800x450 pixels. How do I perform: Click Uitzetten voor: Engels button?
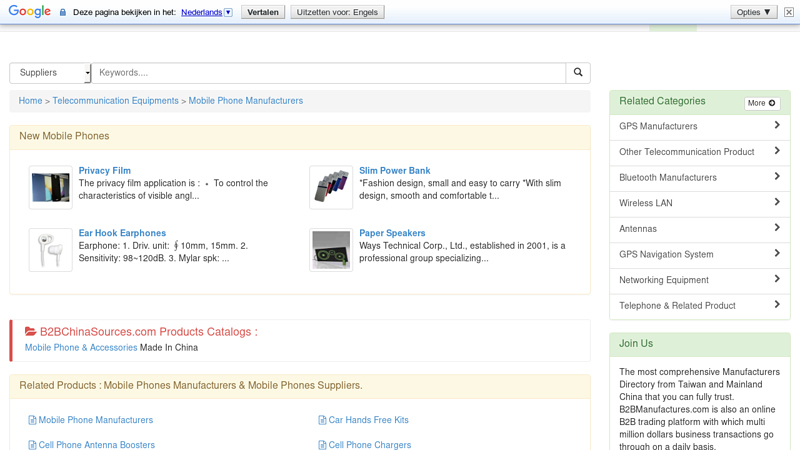click(337, 12)
